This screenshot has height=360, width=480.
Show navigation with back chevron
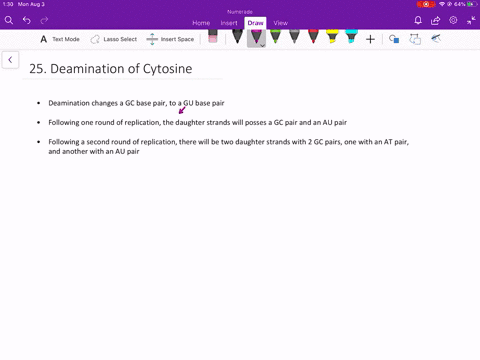(x=10, y=60)
